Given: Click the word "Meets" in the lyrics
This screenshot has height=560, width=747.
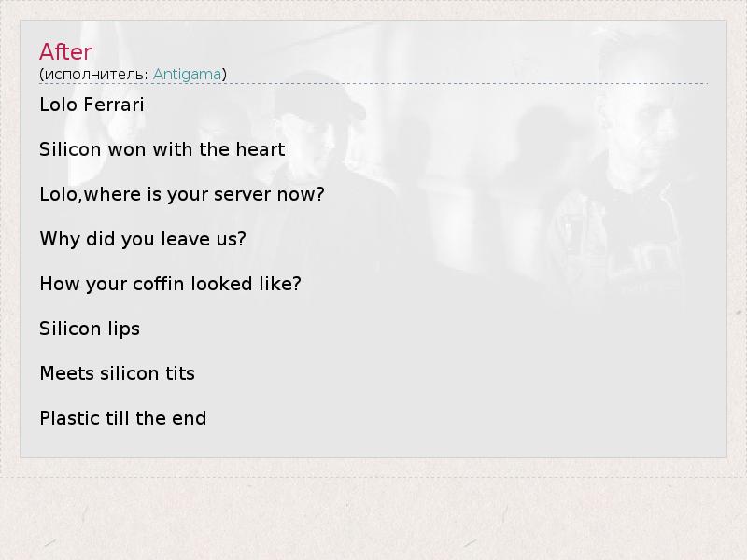Looking at the screenshot, I should [x=65, y=373].
